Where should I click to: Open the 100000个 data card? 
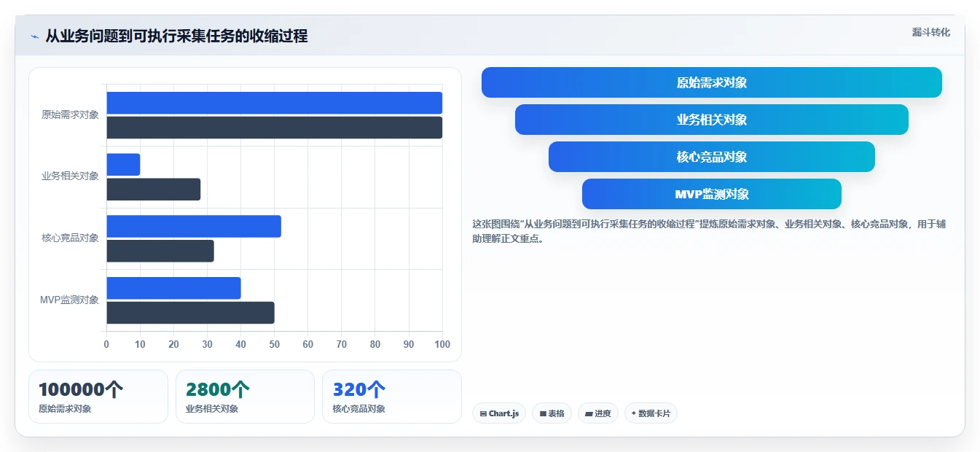tap(98, 397)
